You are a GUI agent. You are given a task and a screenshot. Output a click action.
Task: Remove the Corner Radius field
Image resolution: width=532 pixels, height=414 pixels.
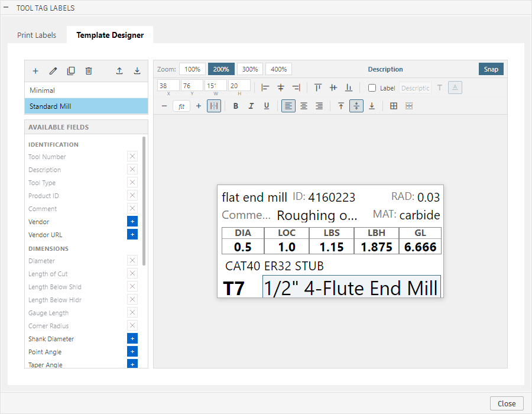[x=132, y=326]
